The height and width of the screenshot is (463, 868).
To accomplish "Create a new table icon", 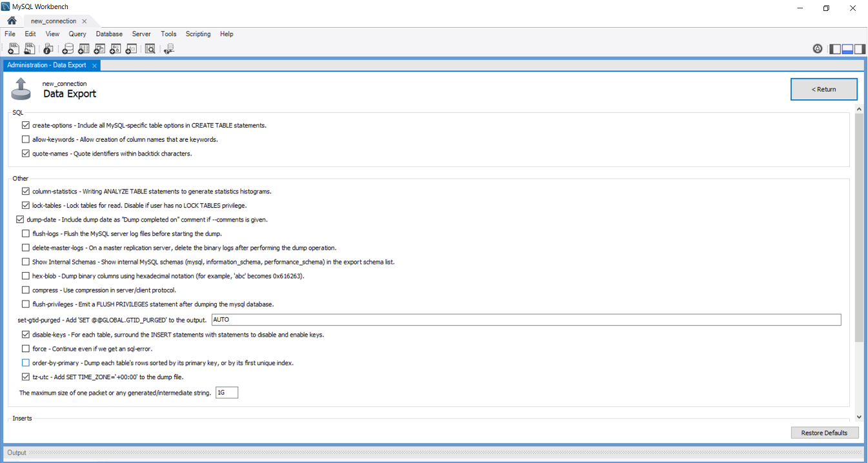I will pyautogui.click(x=83, y=48).
